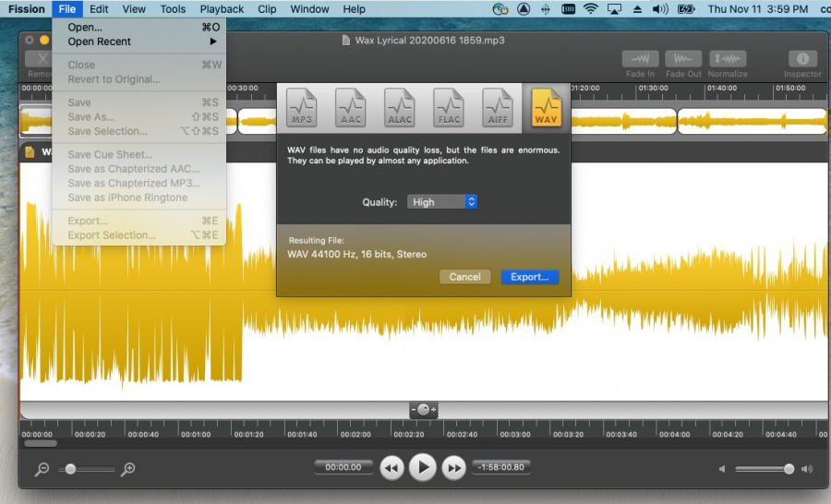Open the Inspector panel
This screenshot has height=504, width=831.
tap(802, 59)
